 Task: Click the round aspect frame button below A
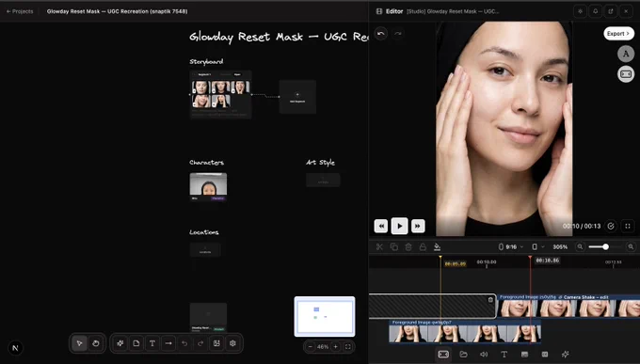point(626,74)
